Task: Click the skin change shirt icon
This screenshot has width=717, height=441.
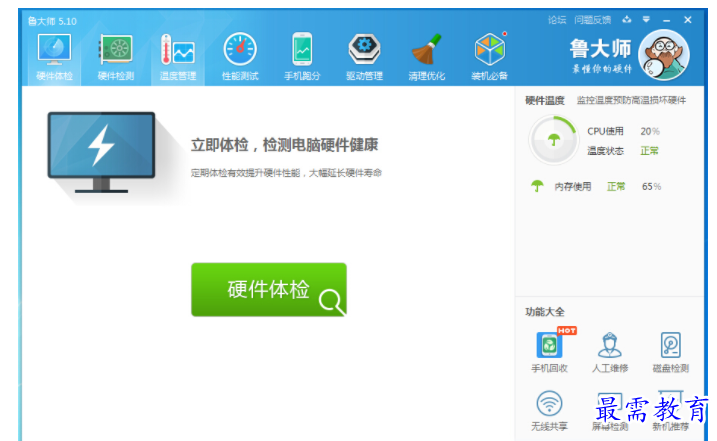Action: 627,19
